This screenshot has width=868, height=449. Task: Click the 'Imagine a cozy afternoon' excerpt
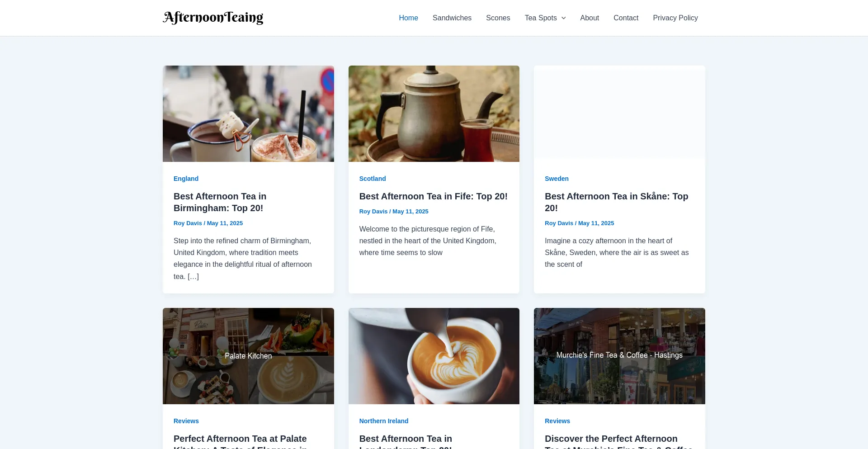pyautogui.click(x=617, y=253)
